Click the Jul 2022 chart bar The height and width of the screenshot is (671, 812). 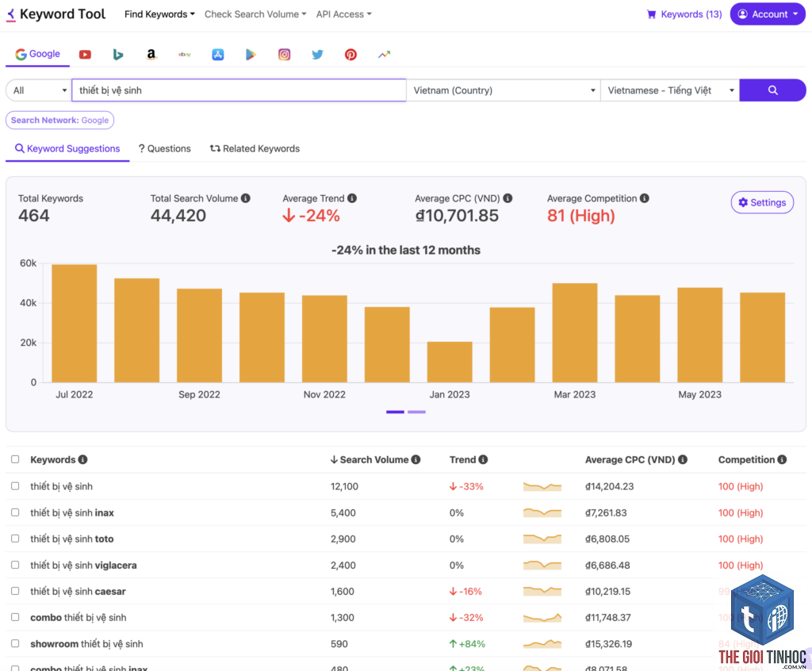click(x=74, y=324)
